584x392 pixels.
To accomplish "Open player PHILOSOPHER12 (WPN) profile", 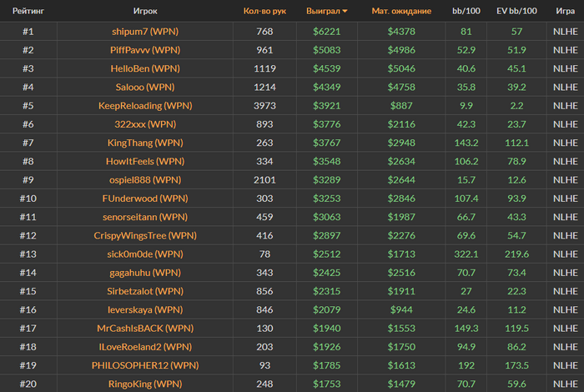I will pyautogui.click(x=145, y=365).
